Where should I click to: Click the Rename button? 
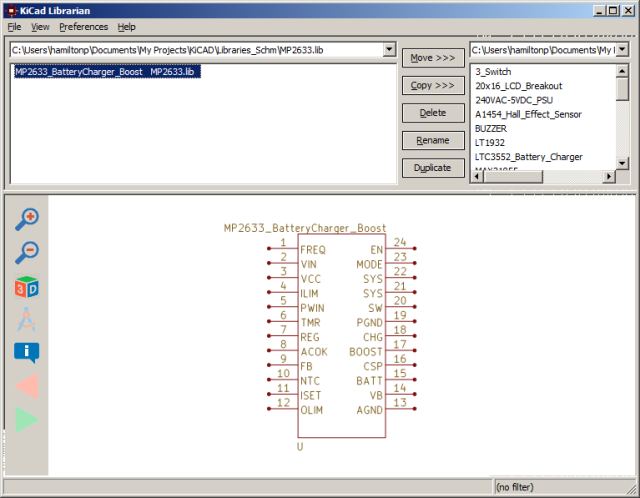pyautogui.click(x=433, y=140)
